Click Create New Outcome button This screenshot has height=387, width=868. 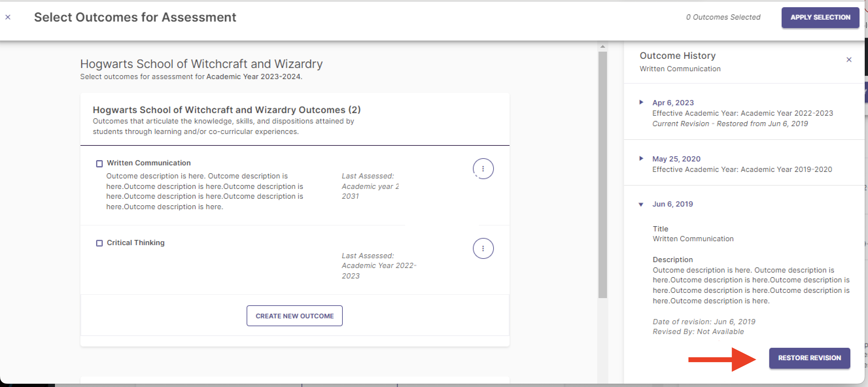click(x=294, y=316)
